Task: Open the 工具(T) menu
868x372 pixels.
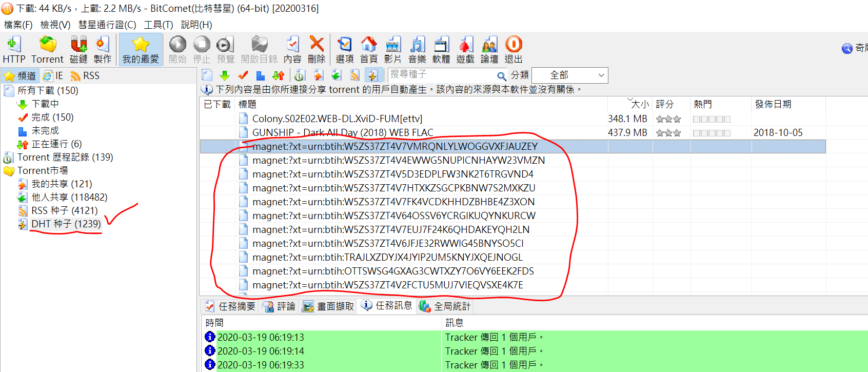Action: click(x=159, y=25)
